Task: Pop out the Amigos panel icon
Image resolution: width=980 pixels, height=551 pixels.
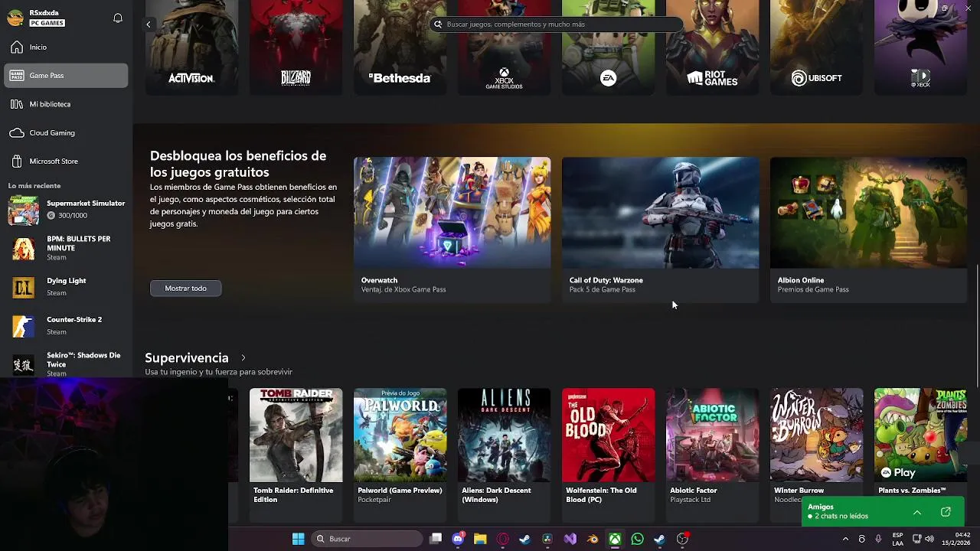Action: (x=946, y=512)
